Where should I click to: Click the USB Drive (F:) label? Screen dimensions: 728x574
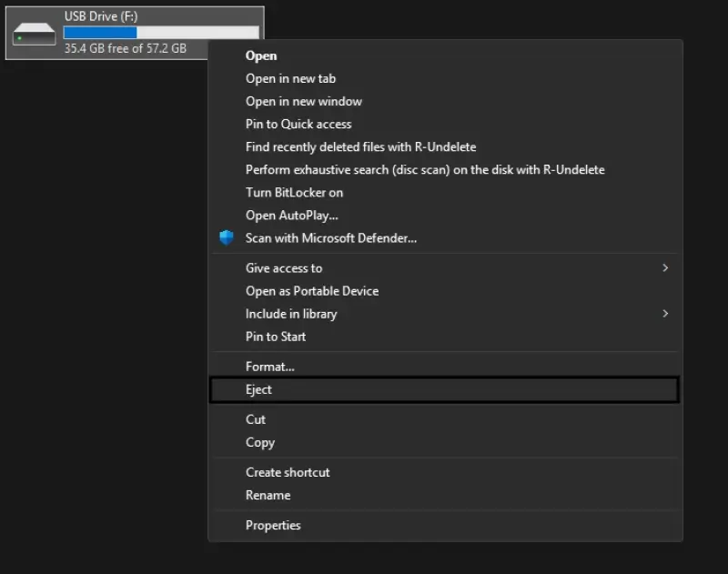click(x=101, y=16)
